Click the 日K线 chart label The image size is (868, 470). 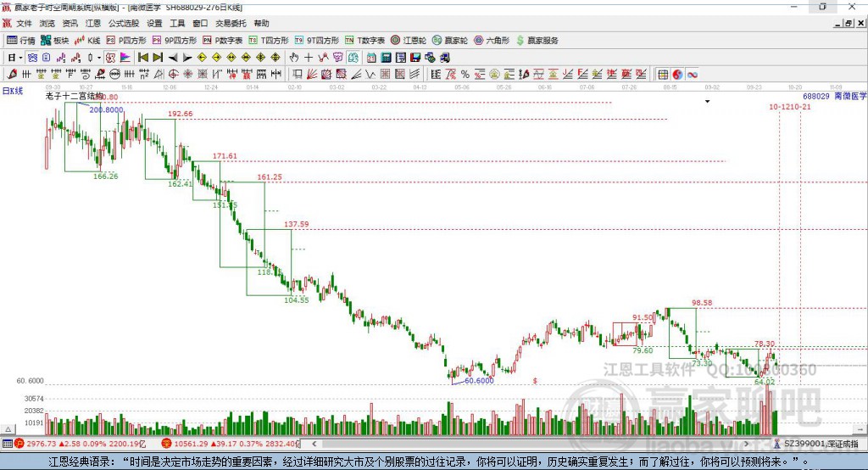point(13,91)
